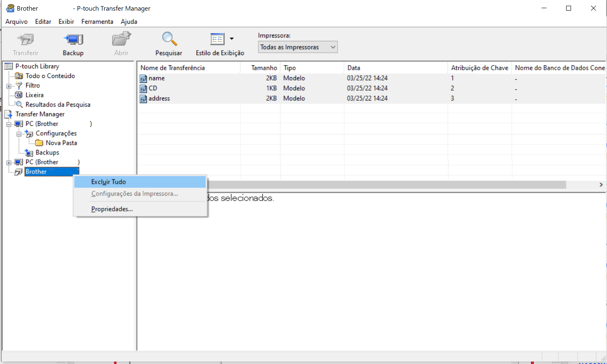Click the list scrollbar right arrow
The image size is (607, 364).
(601, 185)
